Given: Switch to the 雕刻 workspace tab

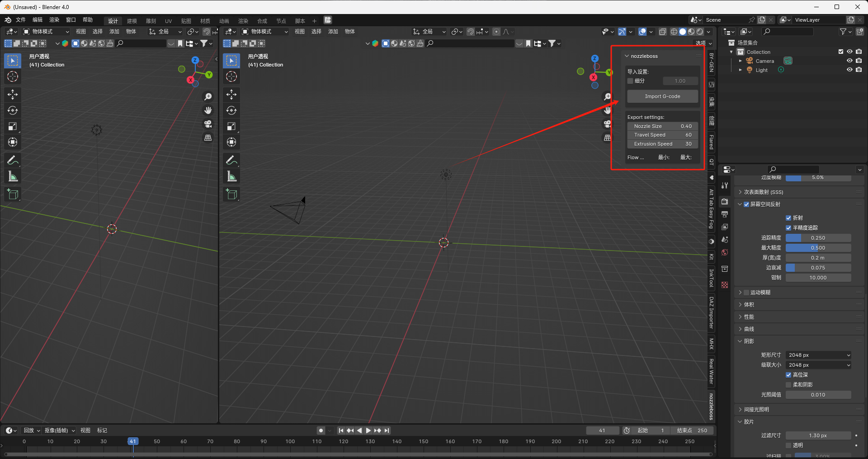Looking at the screenshot, I should tap(151, 21).
